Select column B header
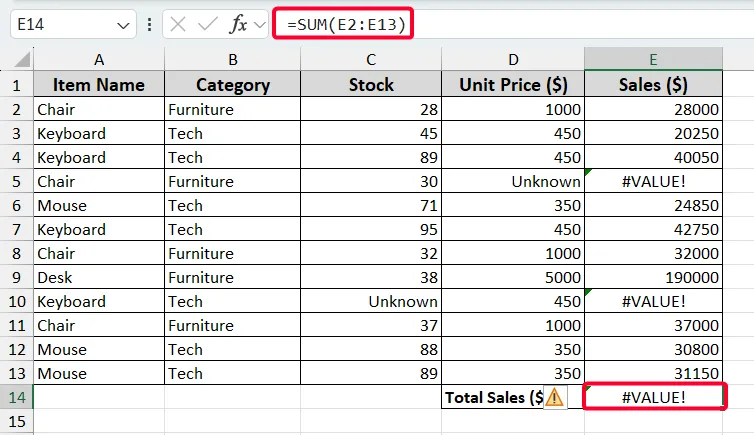754x435 pixels. click(233, 59)
